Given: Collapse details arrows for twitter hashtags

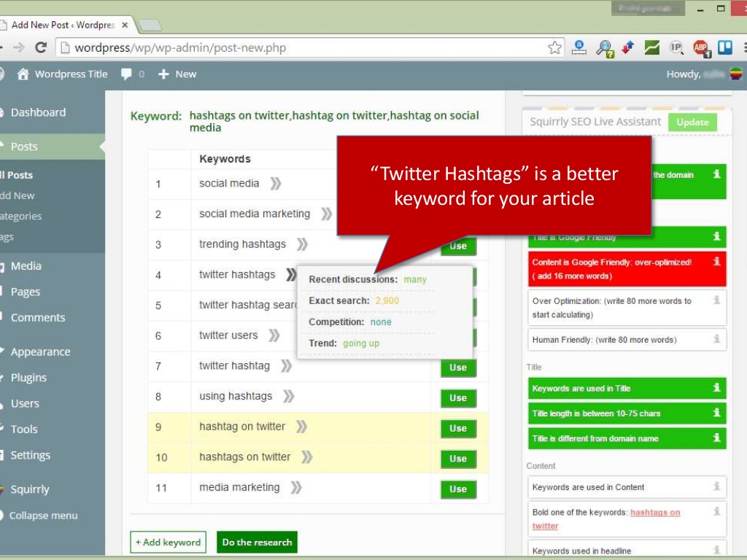Looking at the screenshot, I should click(291, 275).
